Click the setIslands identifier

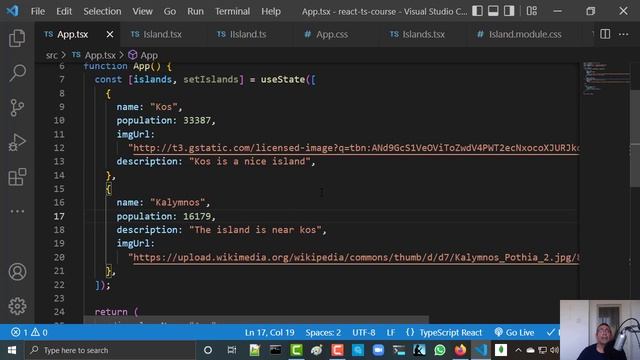[x=211, y=79]
